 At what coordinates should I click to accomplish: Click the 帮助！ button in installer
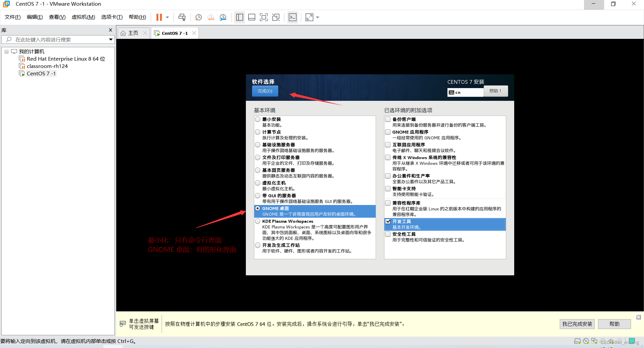tap(495, 91)
